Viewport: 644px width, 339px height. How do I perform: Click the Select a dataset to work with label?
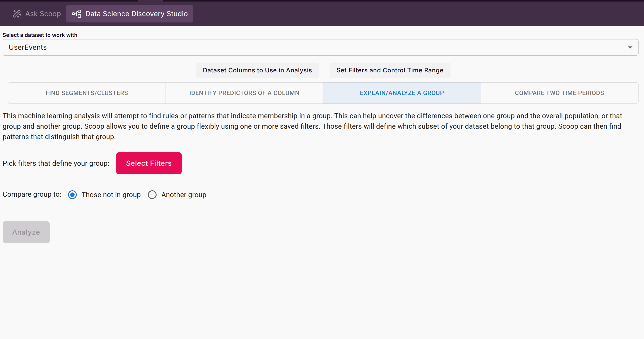pos(40,35)
